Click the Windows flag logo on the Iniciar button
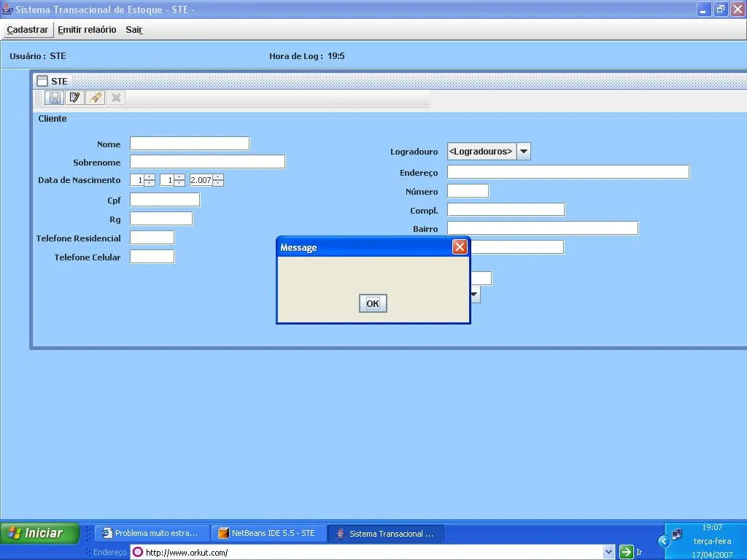 point(15,533)
